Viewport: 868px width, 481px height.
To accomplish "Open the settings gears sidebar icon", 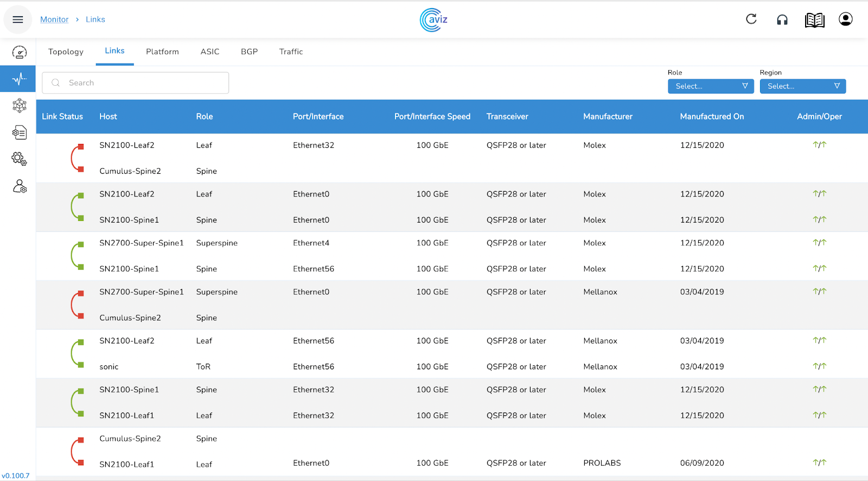I will tap(19, 159).
